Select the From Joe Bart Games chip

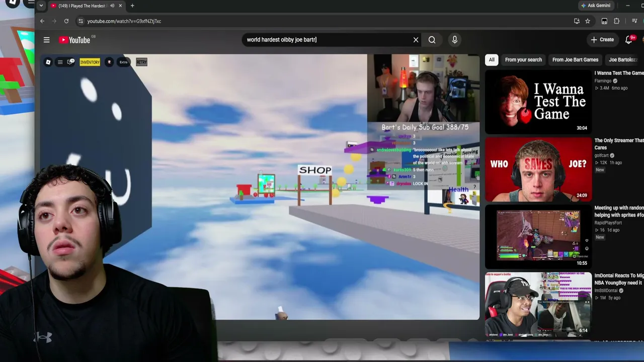[575, 60]
